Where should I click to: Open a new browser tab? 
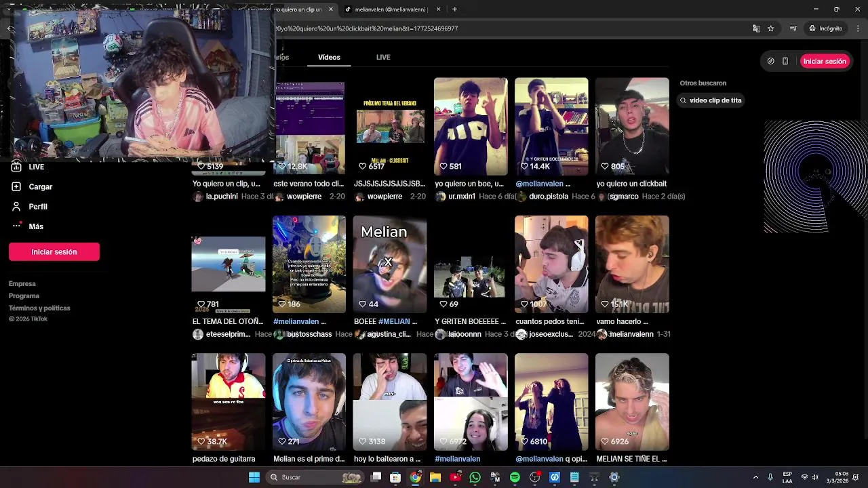coord(454,9)
